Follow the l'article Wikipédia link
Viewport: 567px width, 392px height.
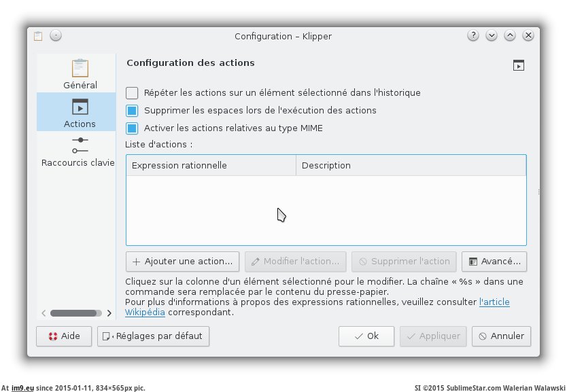point(494,302)
